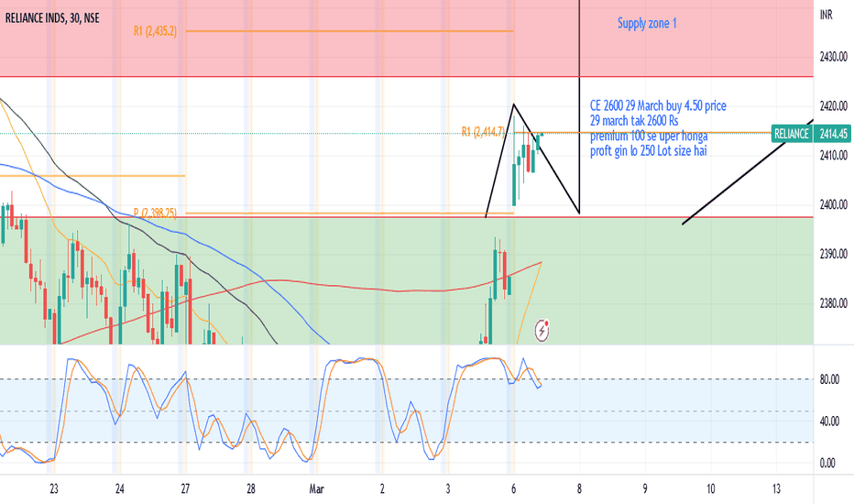Click the 80.00 oscillator axis value

829,379
